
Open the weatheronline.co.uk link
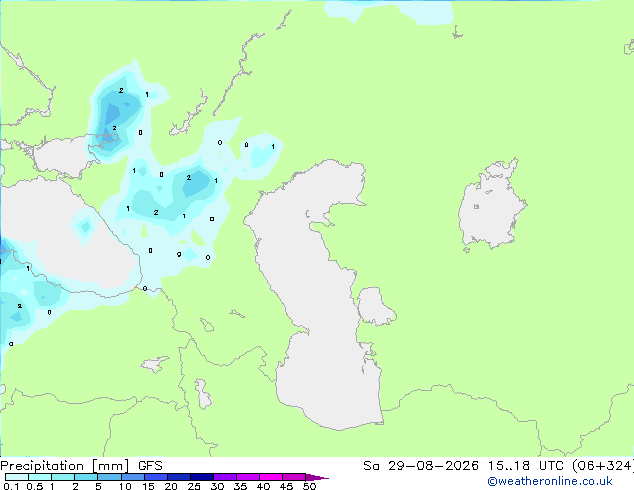pos(550,481)
